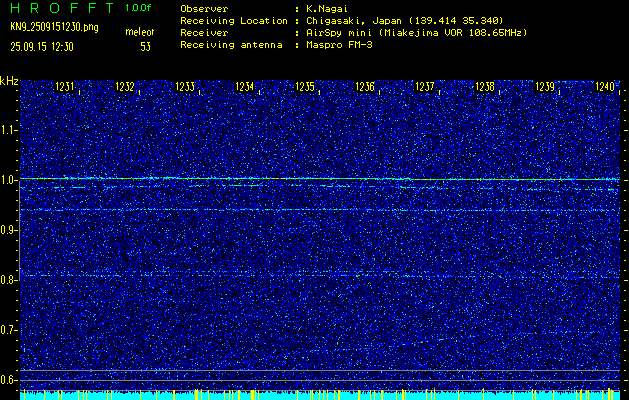Screen dimensions: 629x400
Task: Click the Receiver field label
Action: click(204, 33)
